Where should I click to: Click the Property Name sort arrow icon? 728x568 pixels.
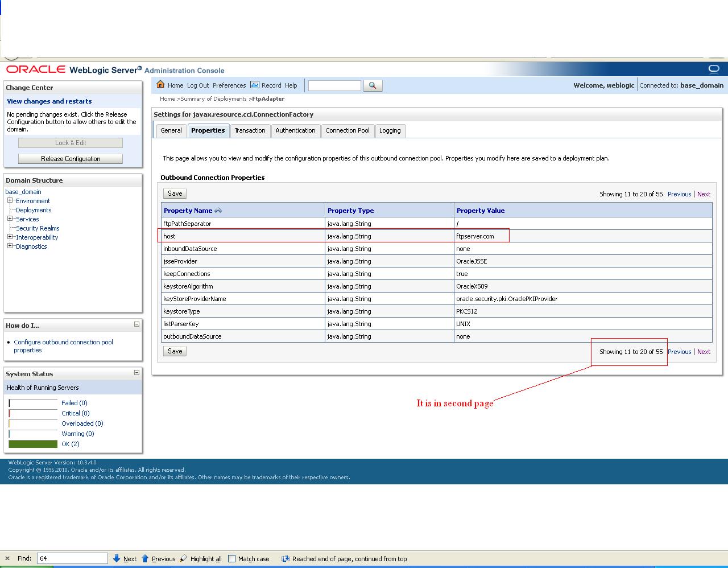(218, 211)
